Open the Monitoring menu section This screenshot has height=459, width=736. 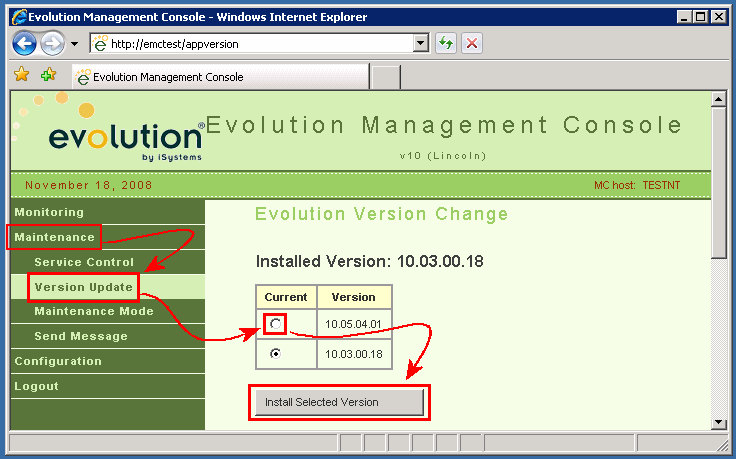click(49, 212)
